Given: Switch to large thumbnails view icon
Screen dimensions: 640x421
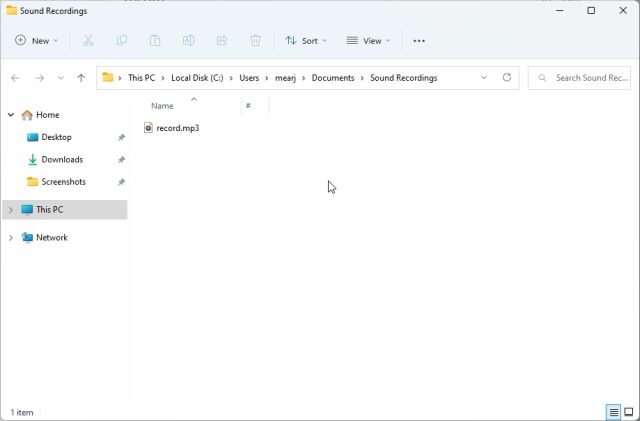Looking at the screenshot, I should pos(629,412).
